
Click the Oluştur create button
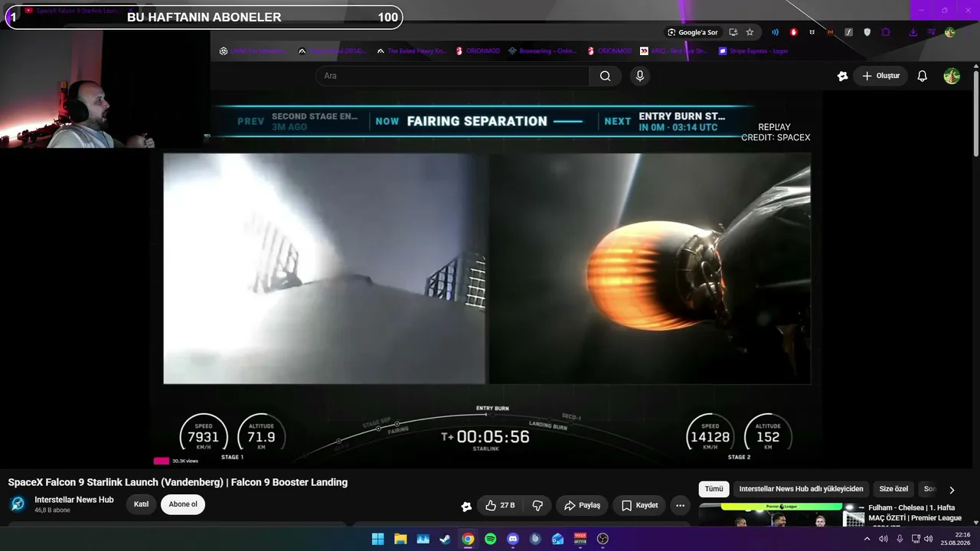pos(880,76)
